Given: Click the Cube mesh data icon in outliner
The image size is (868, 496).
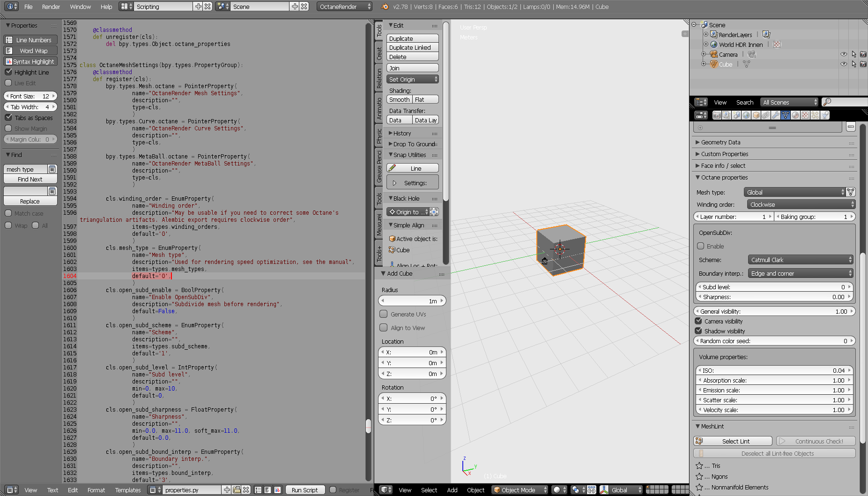Looking at the screenshot, I should tap(746, 64).
